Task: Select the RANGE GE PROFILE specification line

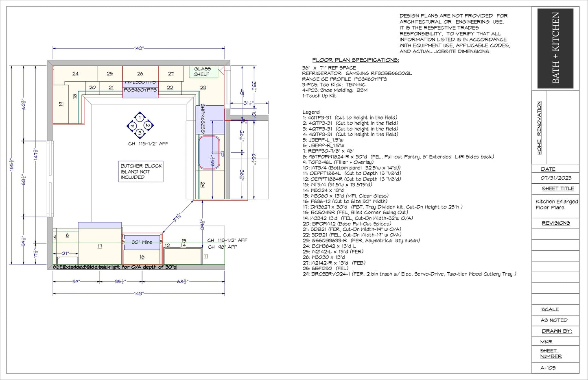Action: coord(344,79)
